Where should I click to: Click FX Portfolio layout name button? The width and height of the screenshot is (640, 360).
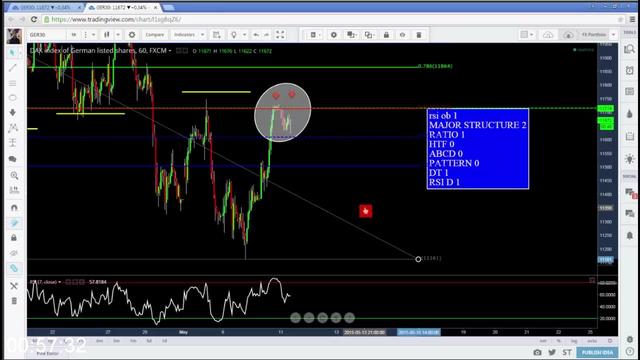click(593, 35)
